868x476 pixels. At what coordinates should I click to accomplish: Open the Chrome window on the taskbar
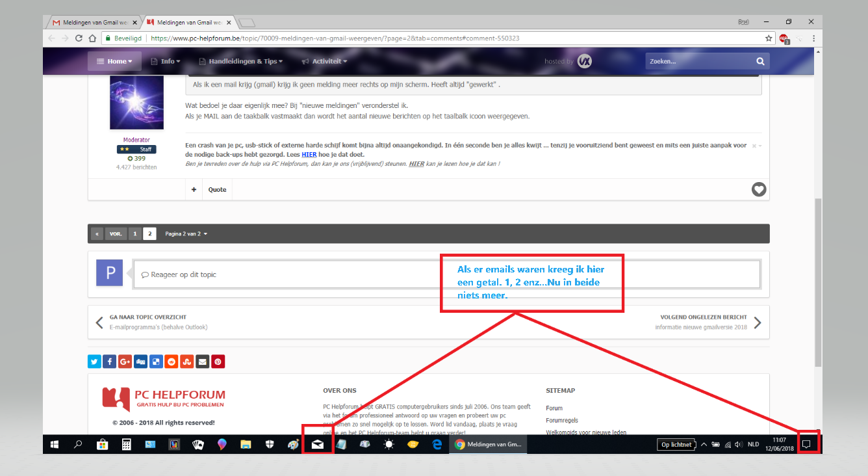[x=489, y=445]
